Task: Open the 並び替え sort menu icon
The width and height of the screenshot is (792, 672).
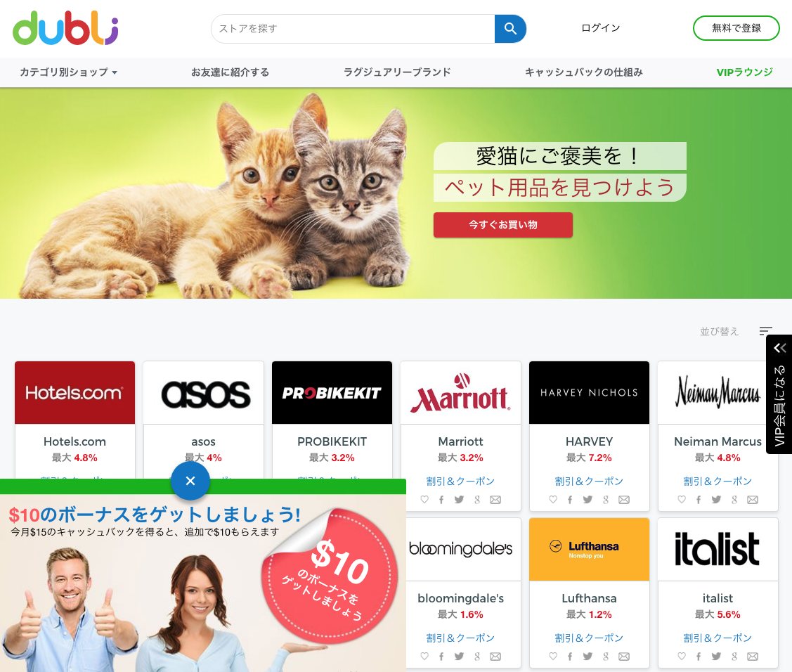Action: coord(766,331)
